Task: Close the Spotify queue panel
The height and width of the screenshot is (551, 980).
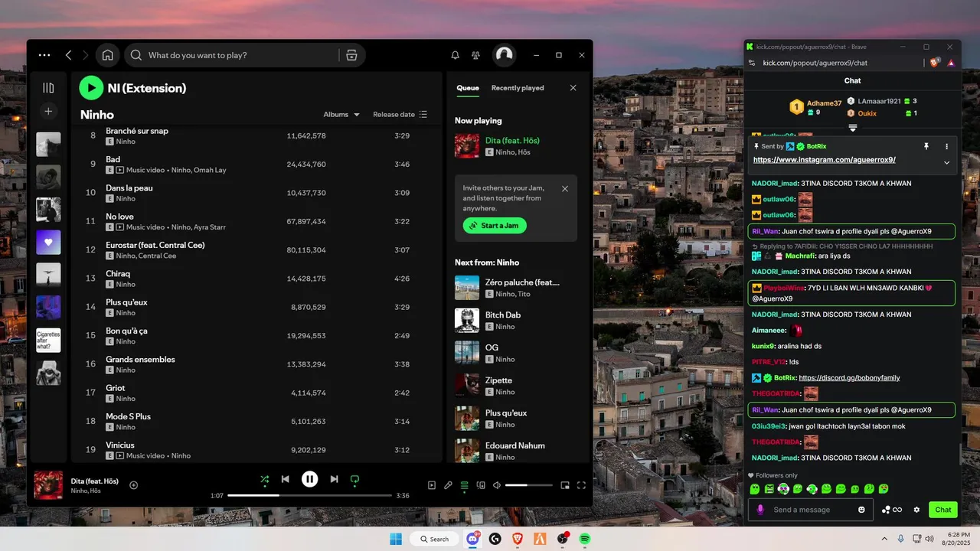Action: coord(573,88)
